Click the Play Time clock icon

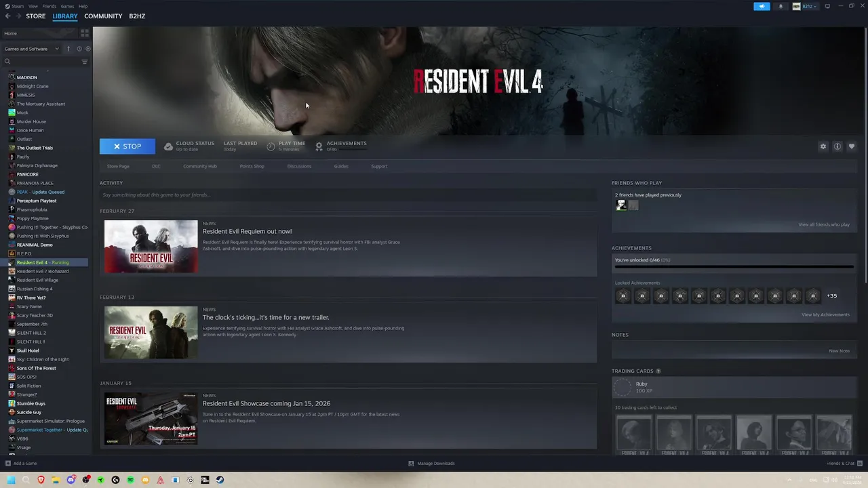[271, 146]
